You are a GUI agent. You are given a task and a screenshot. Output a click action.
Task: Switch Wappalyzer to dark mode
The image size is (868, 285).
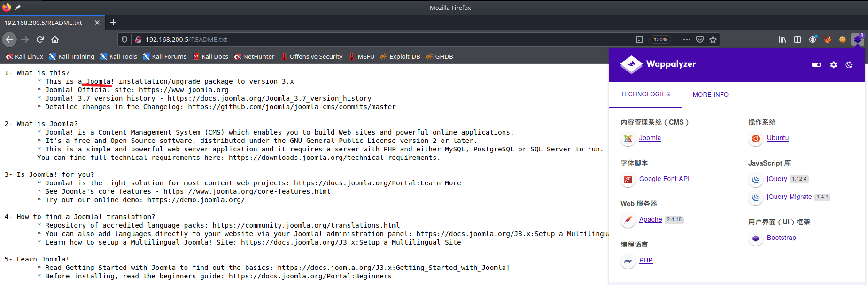[x=849, y=65]
